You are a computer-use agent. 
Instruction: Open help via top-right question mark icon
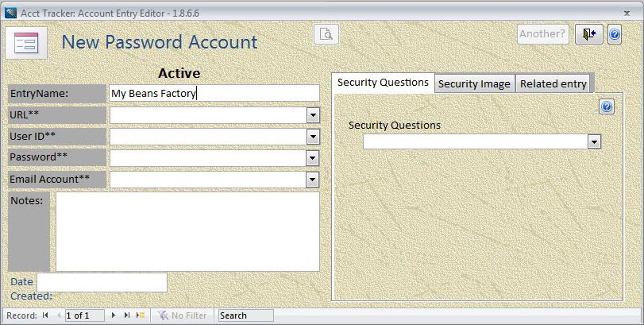pyautogui.click(x=615, y=34)
